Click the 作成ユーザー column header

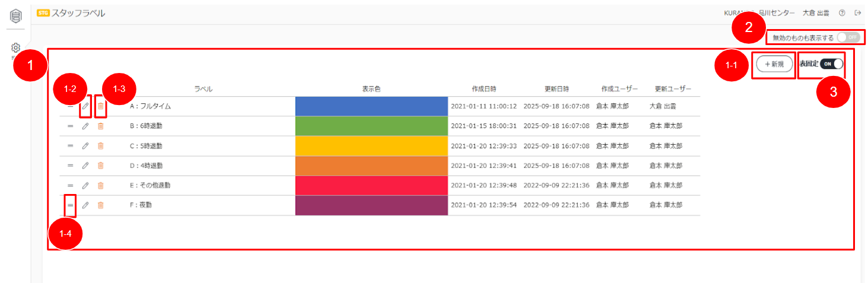click(619, 89)
